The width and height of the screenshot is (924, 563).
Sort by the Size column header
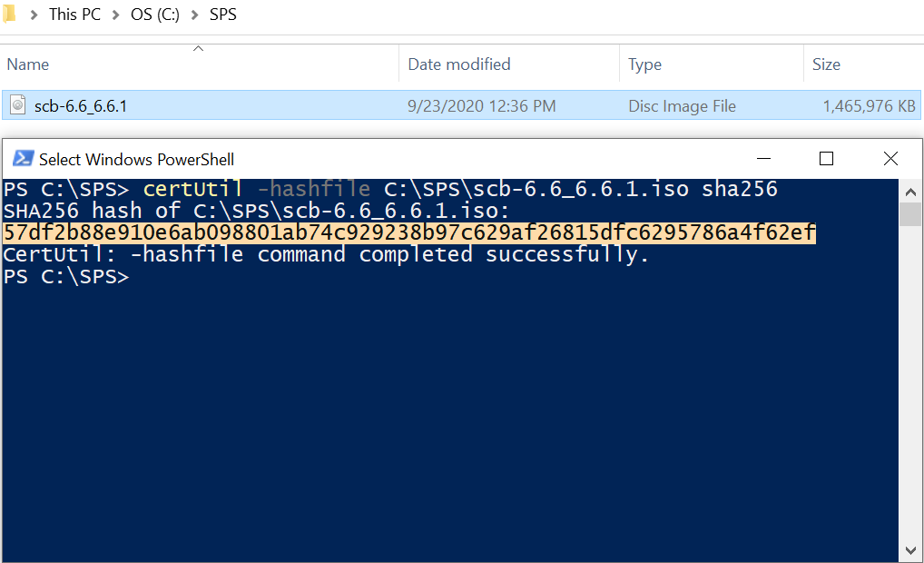point(826,64)
